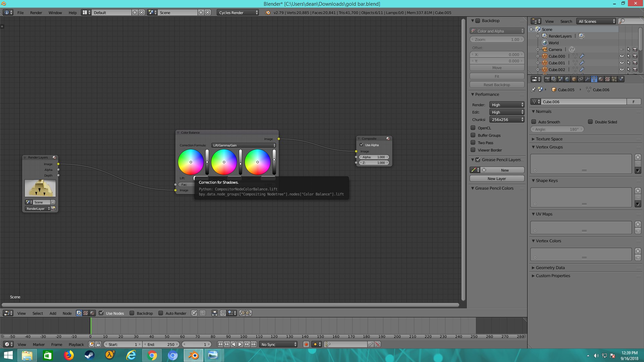Open the Modifiers wrench properties tab
This screenshot has width=644, height=362.
point(587,79)
